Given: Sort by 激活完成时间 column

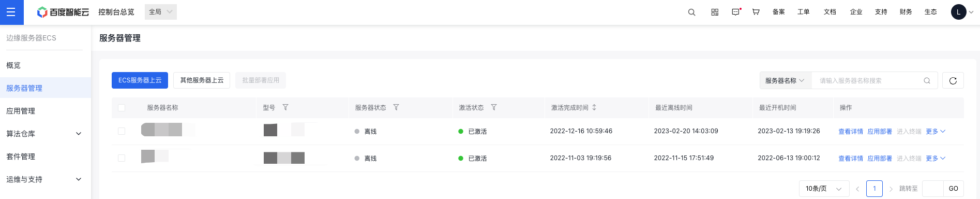Looking at the screenshot, I should [594, 107].
